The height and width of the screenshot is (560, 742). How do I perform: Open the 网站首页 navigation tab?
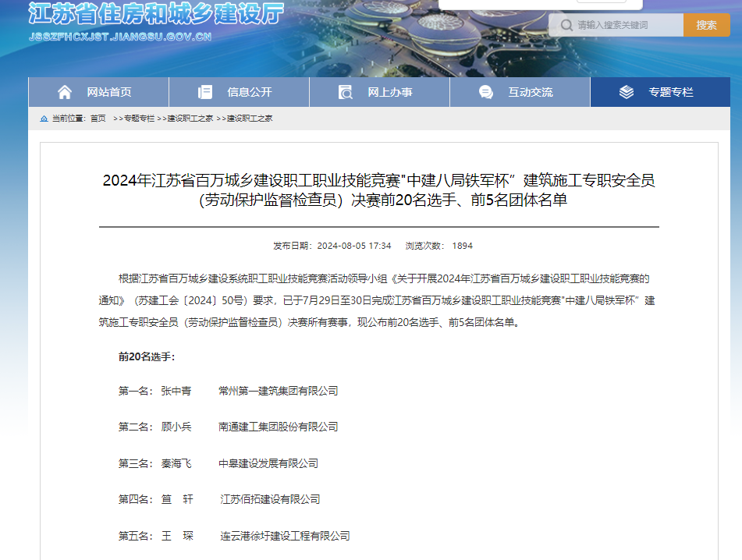pos(108,92)
